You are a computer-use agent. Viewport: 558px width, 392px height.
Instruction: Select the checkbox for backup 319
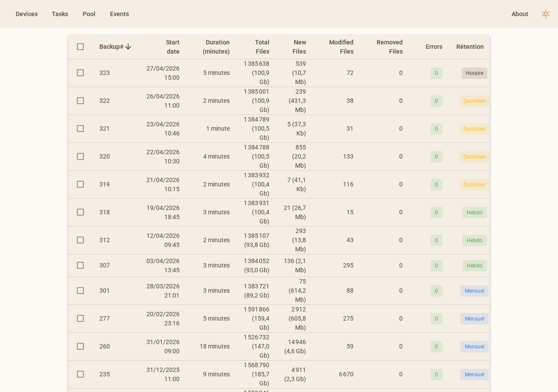point(80,184)
